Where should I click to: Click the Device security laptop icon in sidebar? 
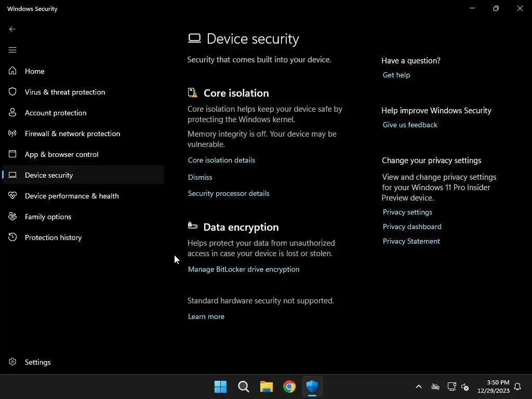pyautogui.click(x=12, y=175)
